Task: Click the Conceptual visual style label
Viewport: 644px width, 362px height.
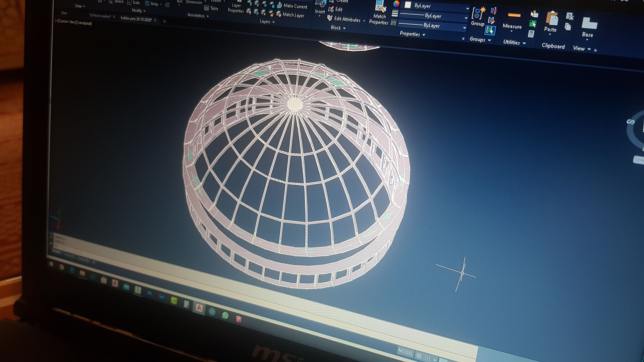Action: pyautogui.click(x=84, y=23)
